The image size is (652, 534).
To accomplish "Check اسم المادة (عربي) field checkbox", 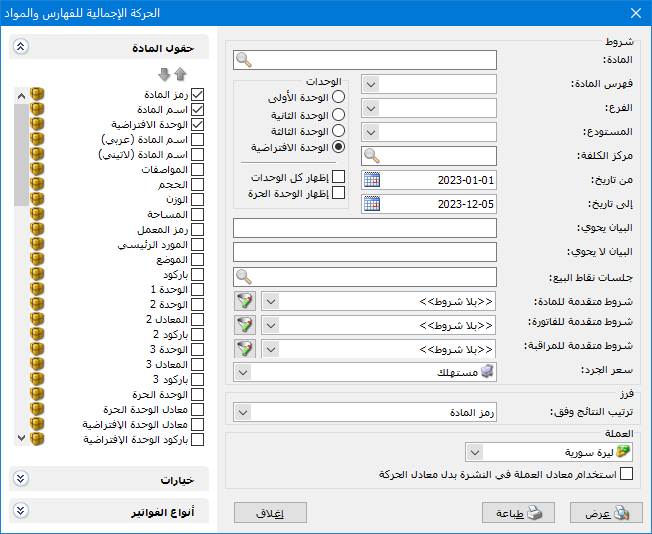I will pyautogui.click(x=198, y=139).
